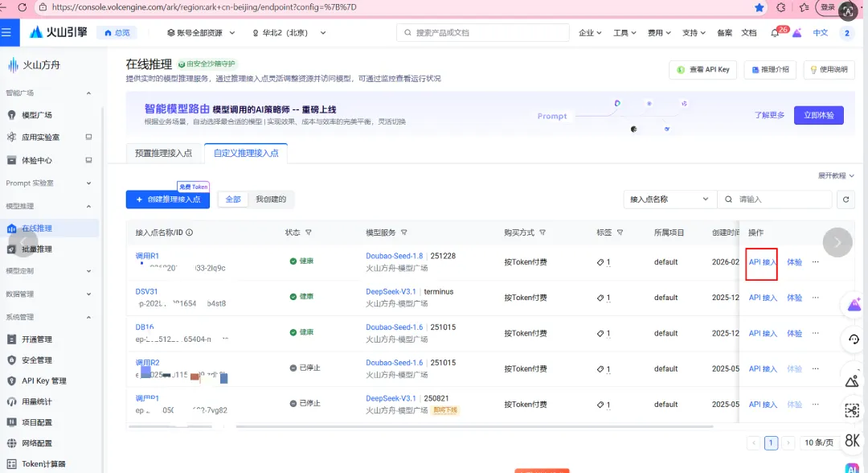
Task: Open more actions for the DB16 row
Action: [816, 333]
